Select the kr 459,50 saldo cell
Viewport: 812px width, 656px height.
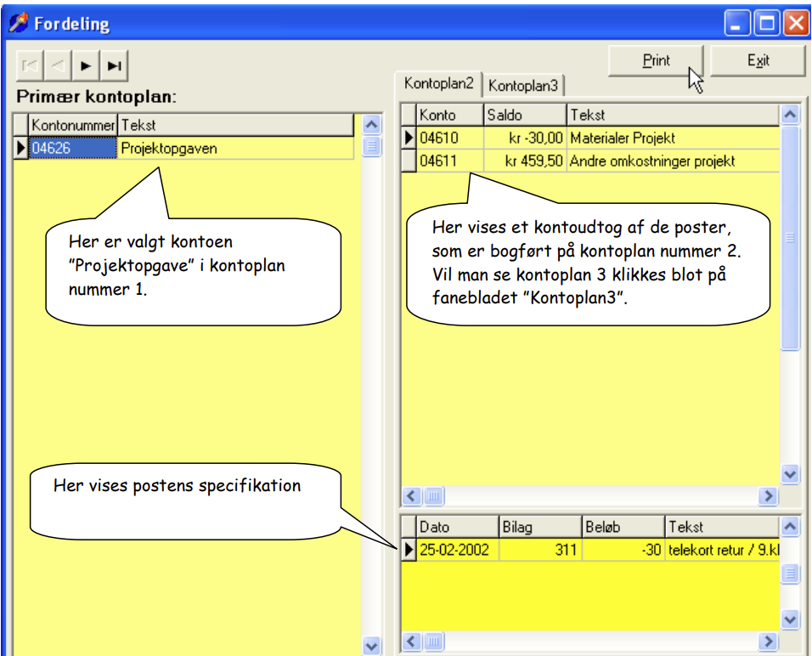525,161
